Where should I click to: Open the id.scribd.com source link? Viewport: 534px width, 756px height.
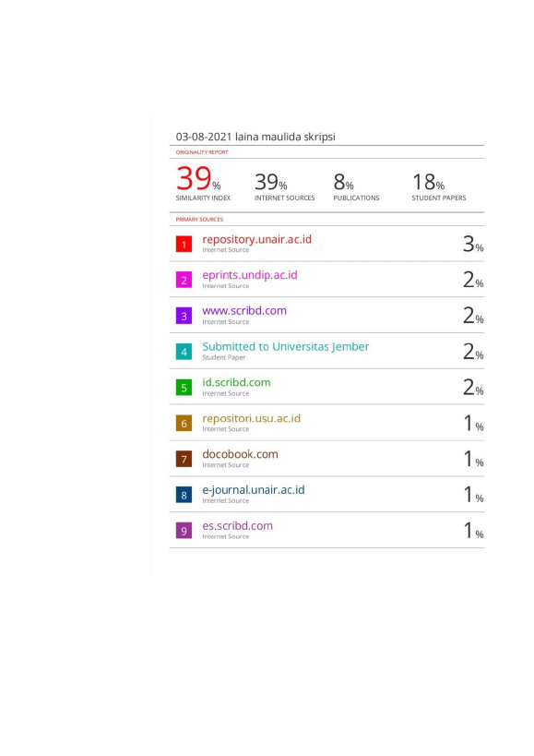pyautogui.click(x=236, y=382)
